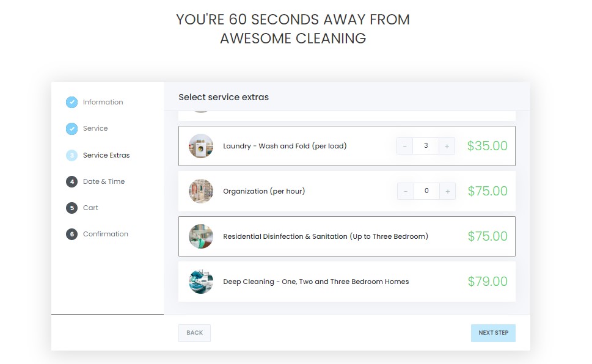
Task: Proceed with the Next Step button
Action: (x=493, y=333)
